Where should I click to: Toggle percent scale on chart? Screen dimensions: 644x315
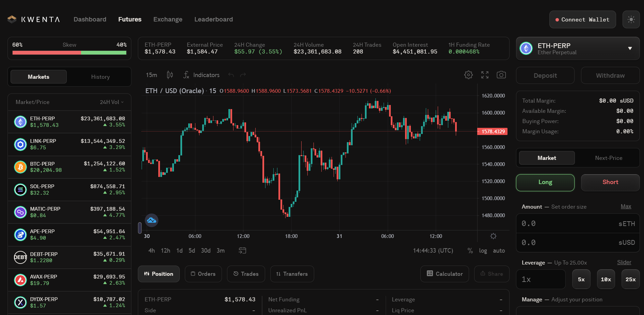pos(470,251)
